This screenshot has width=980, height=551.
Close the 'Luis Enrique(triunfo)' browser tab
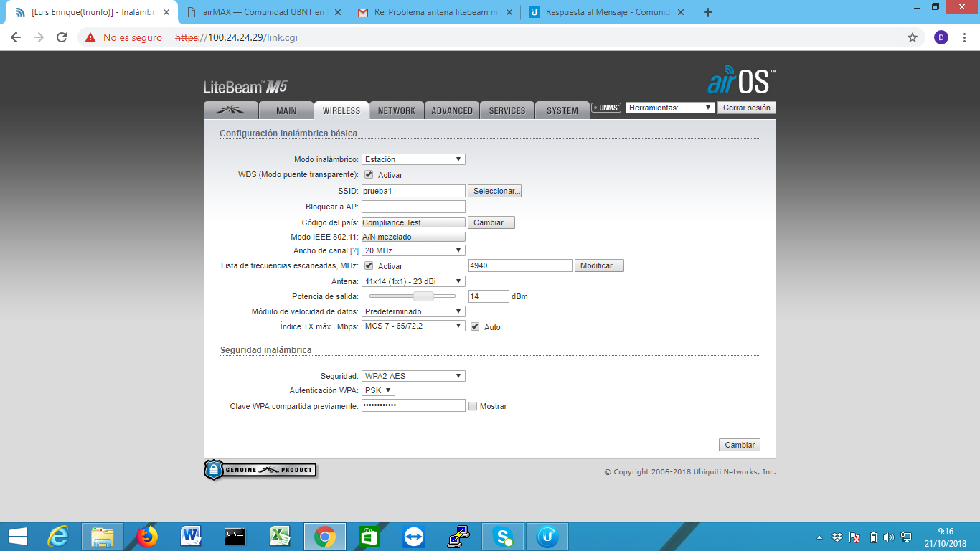click(166, 12)
